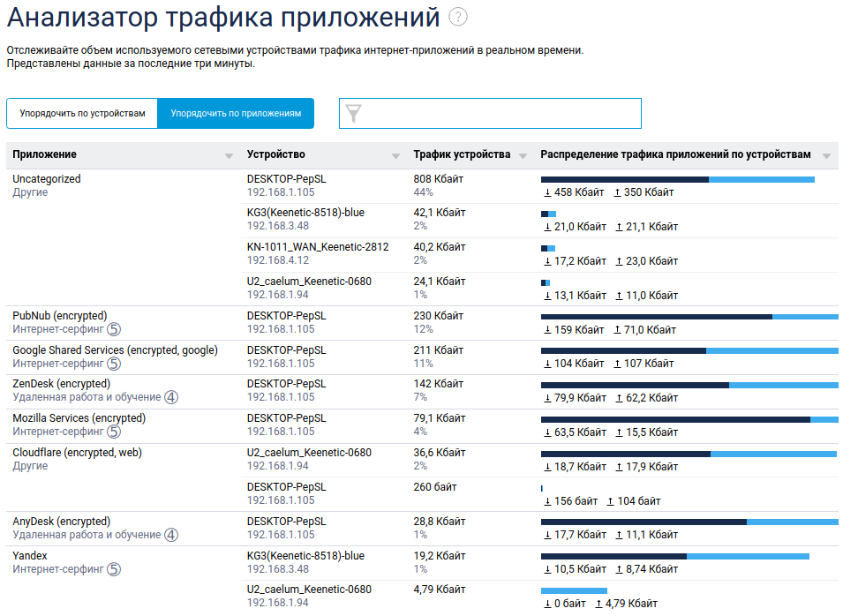Click priority badge 5 under Yandex
843x616 pixels.
click(x=114, y=569)
